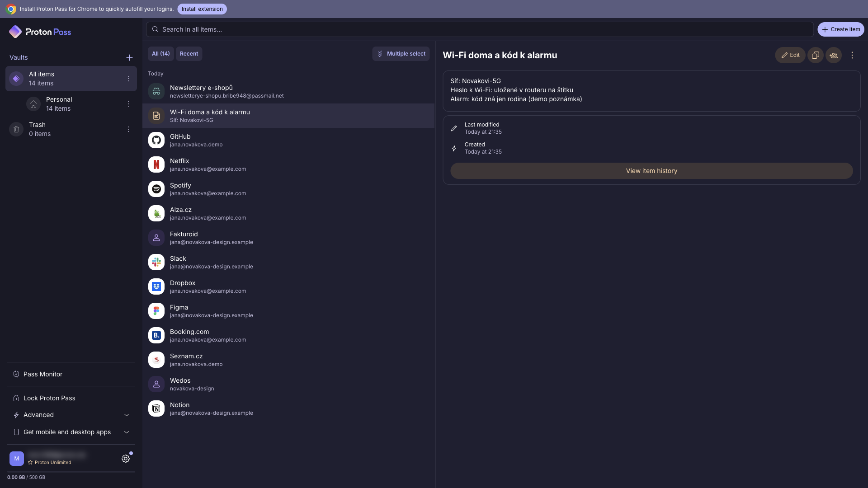Viewport: 868px width, 488px height.
Task: Open options menu for Trash
Action: 128,129
